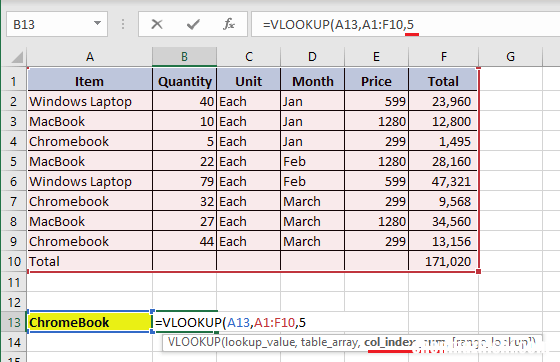Click the quantity cell showing 44
Image resolution: width=560 pixels, height=362 pixels.
click(x=184, y=241)
